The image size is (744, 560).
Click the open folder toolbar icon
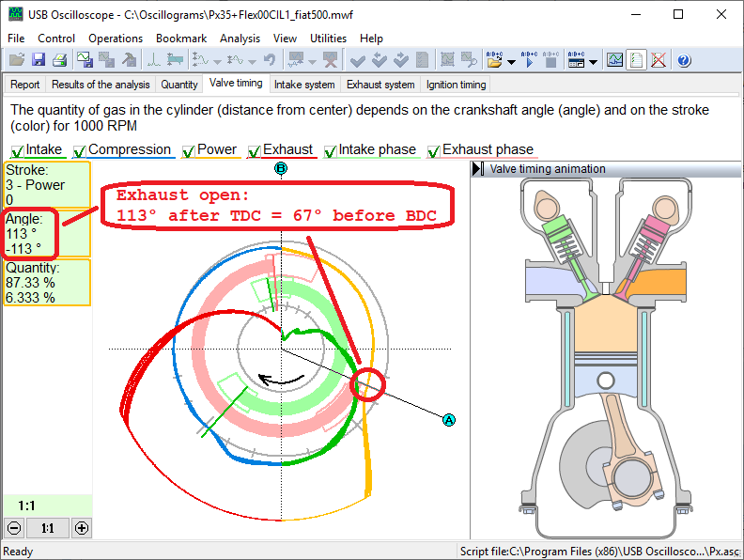click(17, 60)
